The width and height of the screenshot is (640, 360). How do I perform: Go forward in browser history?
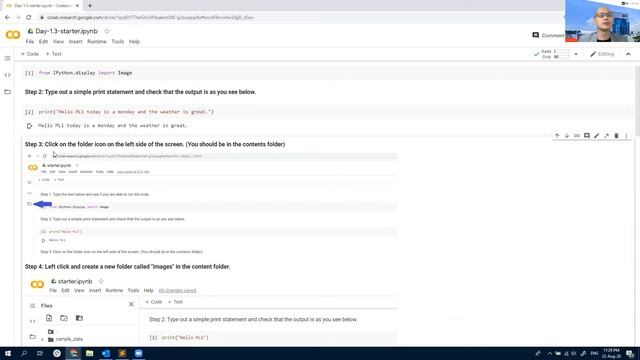pos(18,18)
